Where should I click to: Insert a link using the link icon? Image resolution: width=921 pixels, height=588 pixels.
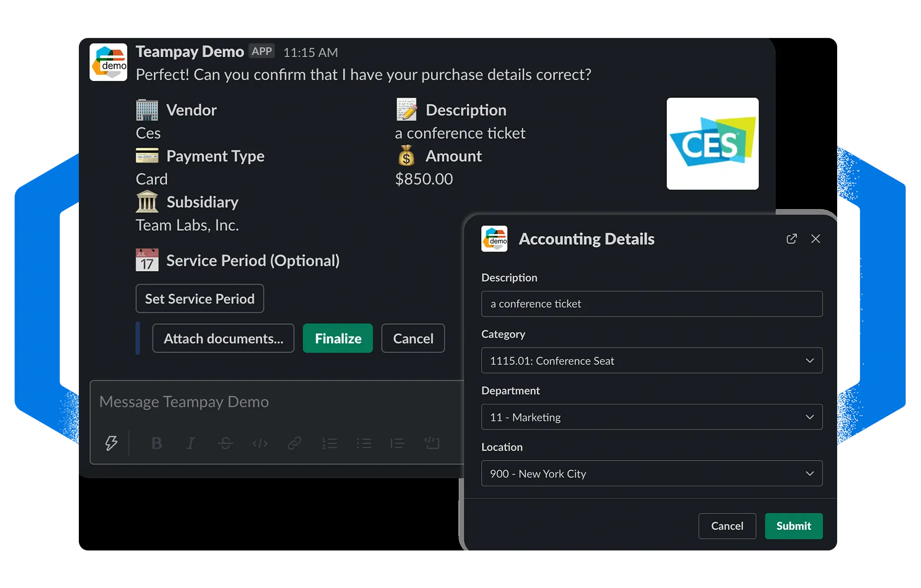(x=294, y=443)
